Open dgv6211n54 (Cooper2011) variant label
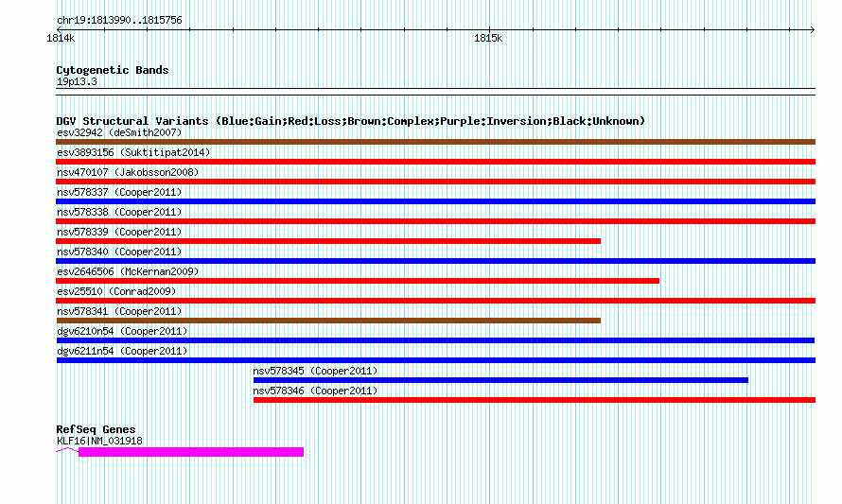 (122, 351)
